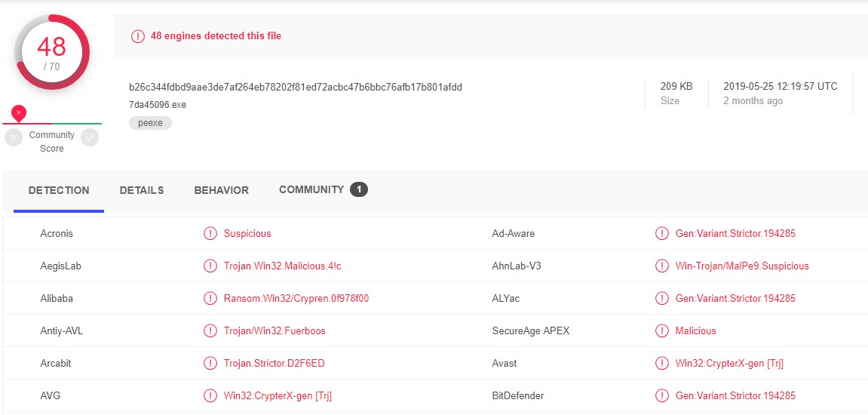The height and width of the screenshot is (415, 868).
Task: Click the file name 7da45096.exe
Action: (158, 105)
